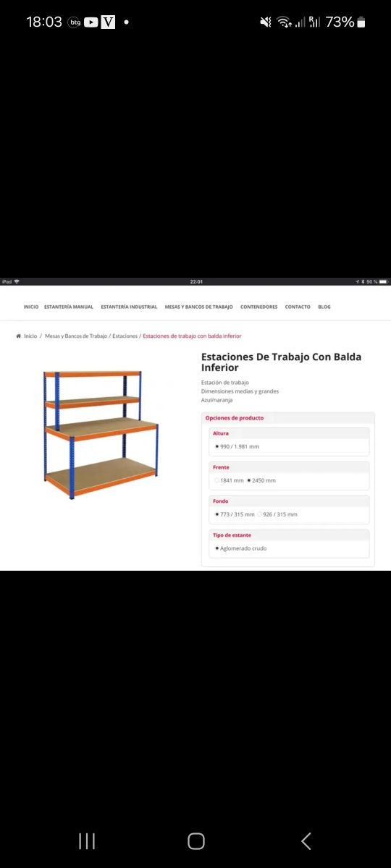The width and height of the screenshot is (391, 868).
Task: Choose the 926 / 315 mm Fondo option
Action: [277, 514]
